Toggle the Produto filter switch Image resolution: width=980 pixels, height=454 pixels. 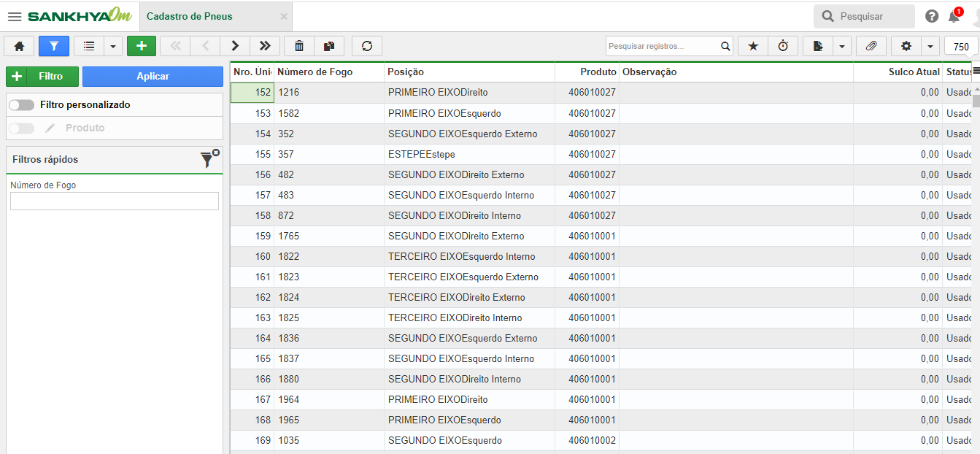[21, 128]
